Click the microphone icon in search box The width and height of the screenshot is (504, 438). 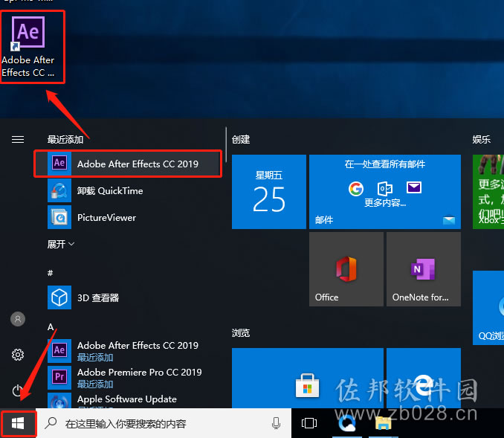[276, 423]
